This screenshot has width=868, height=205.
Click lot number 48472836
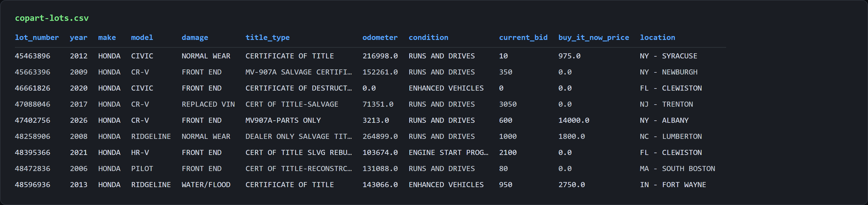32,169
